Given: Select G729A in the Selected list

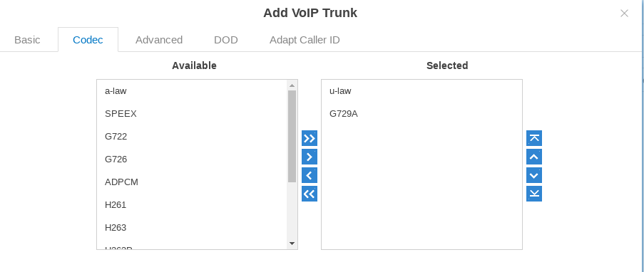Looking at the screenshot, I should pos(421,114).
